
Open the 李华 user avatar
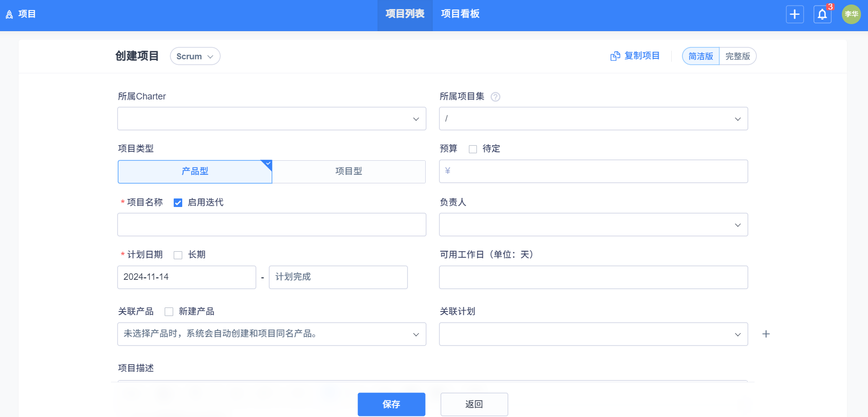pyautogui.click(x=851, y=14)
